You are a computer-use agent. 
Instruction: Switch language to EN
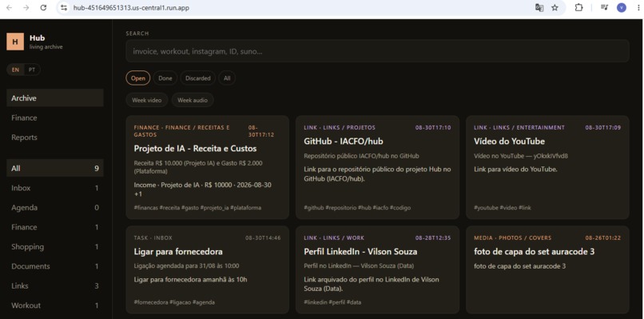click(x=15, y=70)
